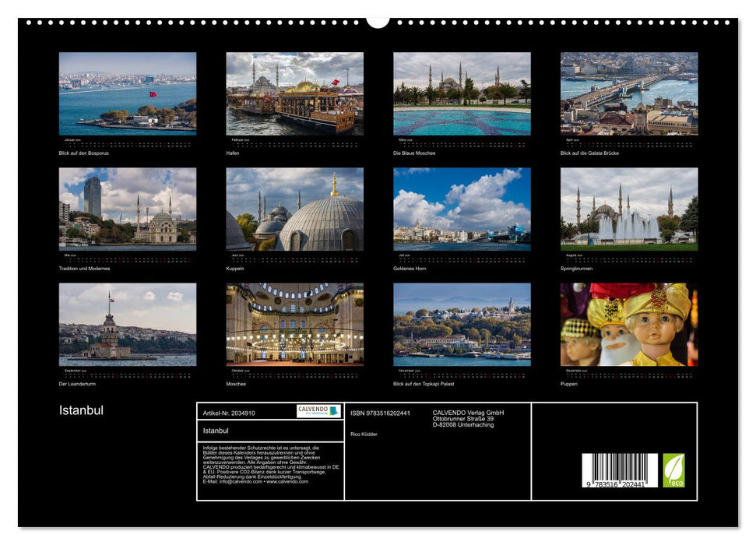The width and height of the screenshot is (756, 545).
Task: Click the Der Leanderturm tower photo
Action: coord(128,324)
